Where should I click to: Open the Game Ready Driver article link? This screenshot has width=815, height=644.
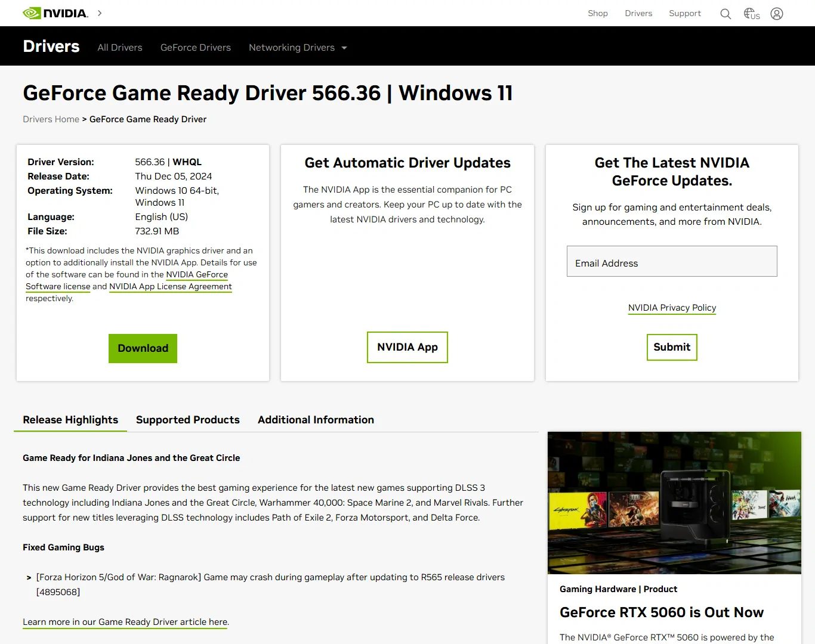[x=126, y=622]
